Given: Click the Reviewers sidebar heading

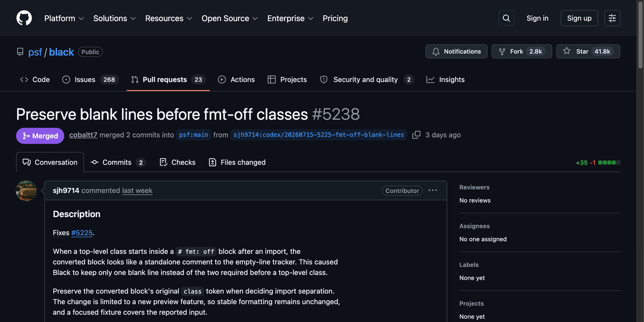Looking at the screenshot, I should tap(474, 187).
